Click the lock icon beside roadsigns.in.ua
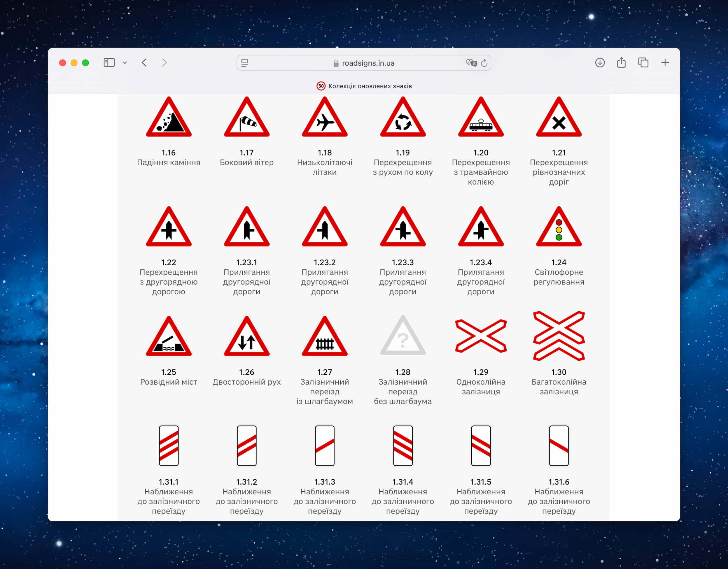Screen dimensions: 728x569 (x=336, y=63)
